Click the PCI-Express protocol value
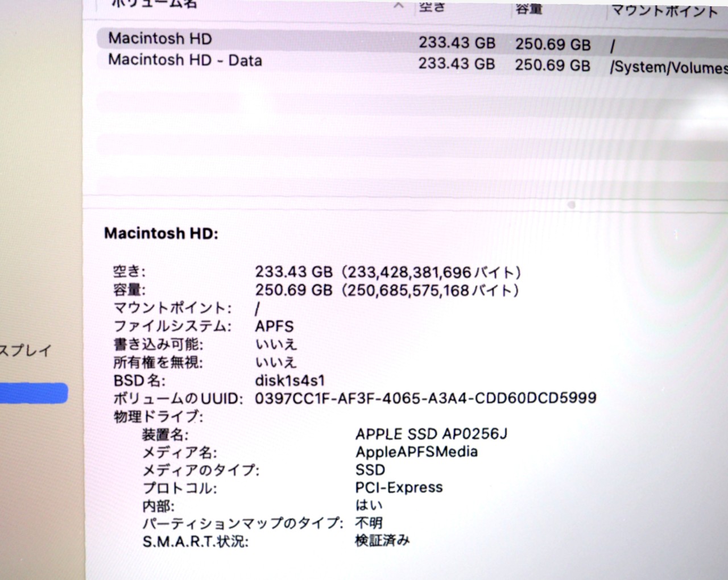The height and width of the screenshot is (580, 728). click(x=399, y=487)
